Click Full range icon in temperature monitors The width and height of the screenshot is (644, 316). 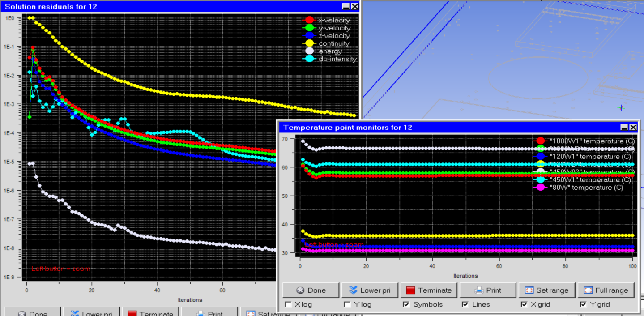[588, 290]
